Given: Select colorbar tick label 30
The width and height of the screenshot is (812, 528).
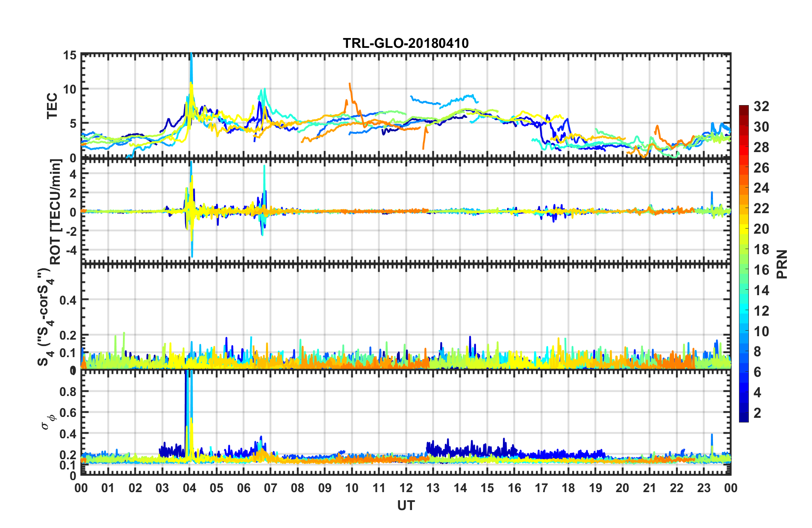Looking at the screenshot, I should 761,127.
